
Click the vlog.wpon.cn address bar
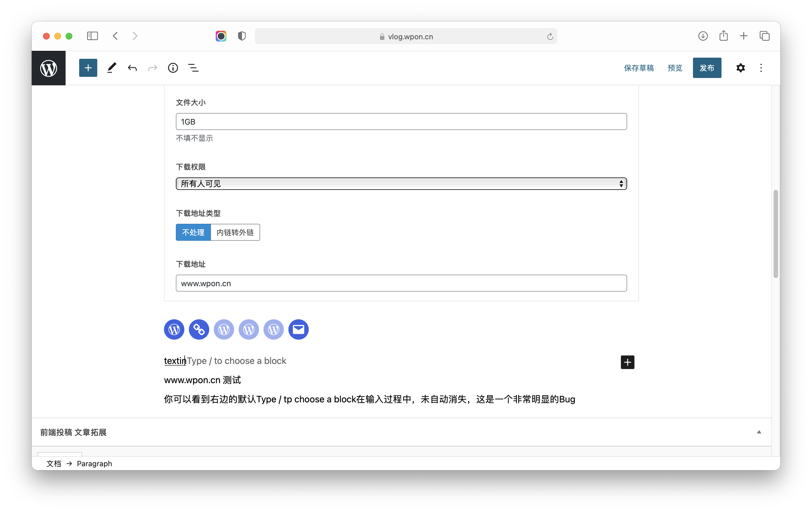[x=406, y=36]
